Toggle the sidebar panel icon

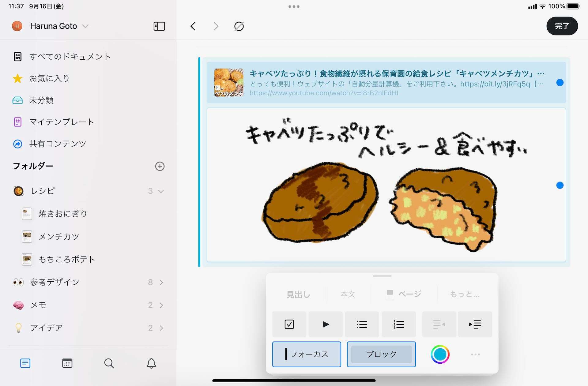[159, 26]
